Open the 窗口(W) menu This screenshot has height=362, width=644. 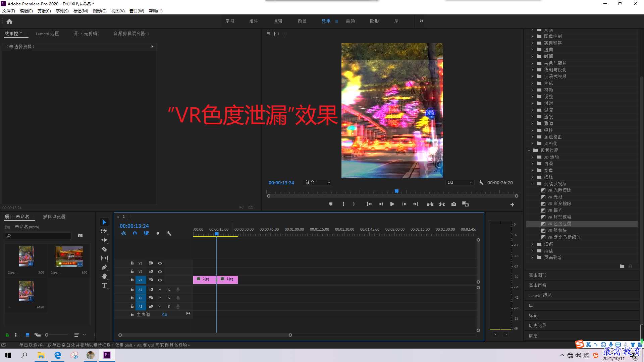pyautogui.click(x=137, y=11)
